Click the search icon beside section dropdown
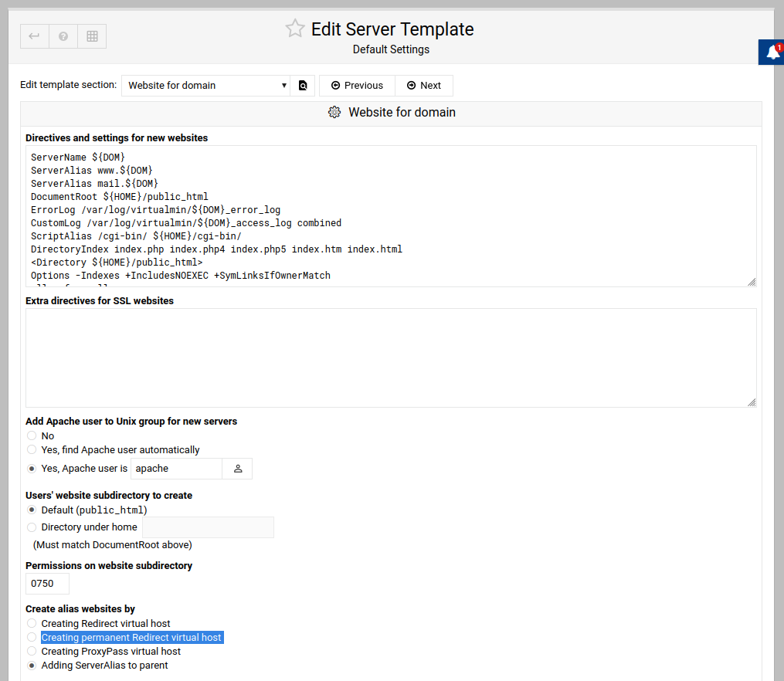The width and height of the screenshot is (784, 681). (303, 86)
